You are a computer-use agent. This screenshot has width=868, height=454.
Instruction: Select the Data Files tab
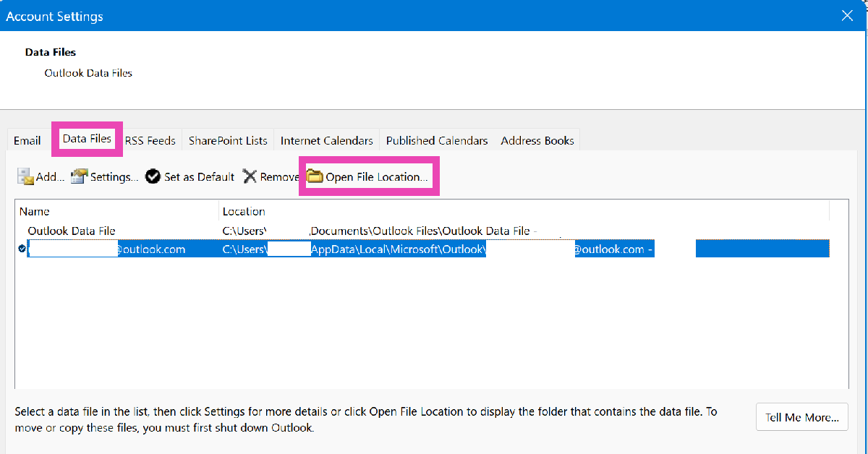point(87,139)
